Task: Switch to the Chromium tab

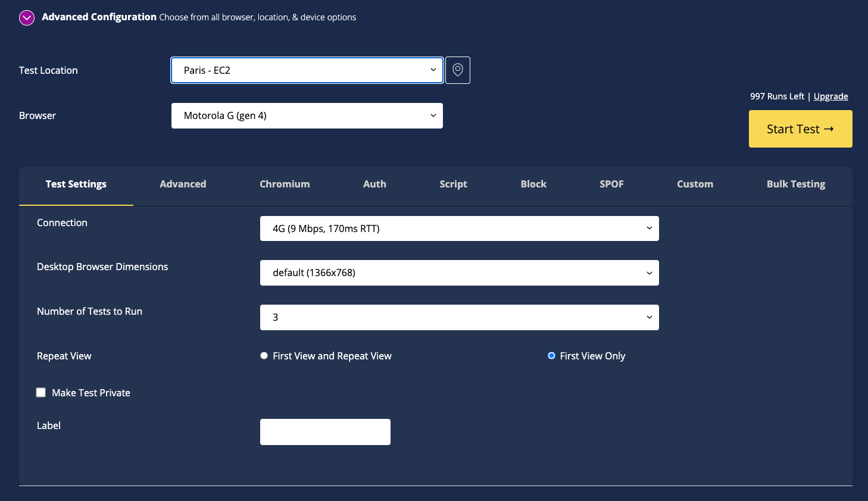Action: coord(285,184)
